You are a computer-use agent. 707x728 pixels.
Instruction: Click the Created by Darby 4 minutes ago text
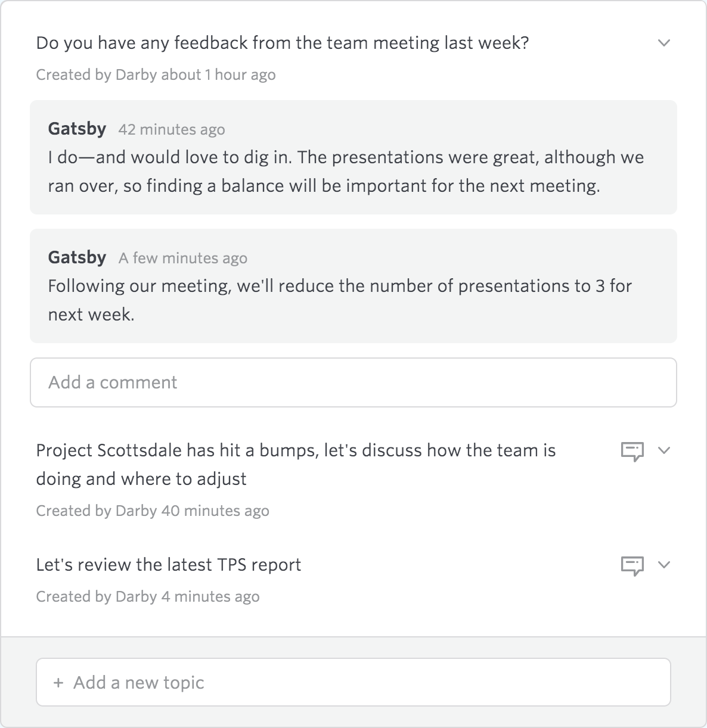148,596
